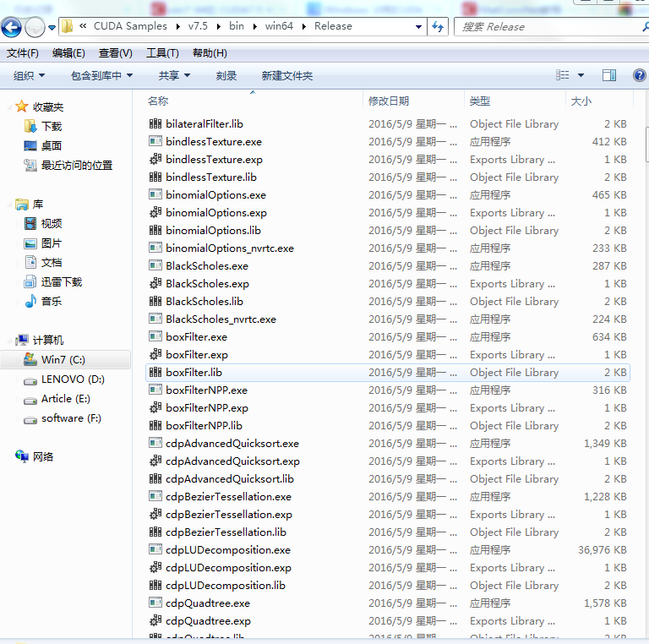Click the cdpQuadtree.exe application icon

coord(155,603)
